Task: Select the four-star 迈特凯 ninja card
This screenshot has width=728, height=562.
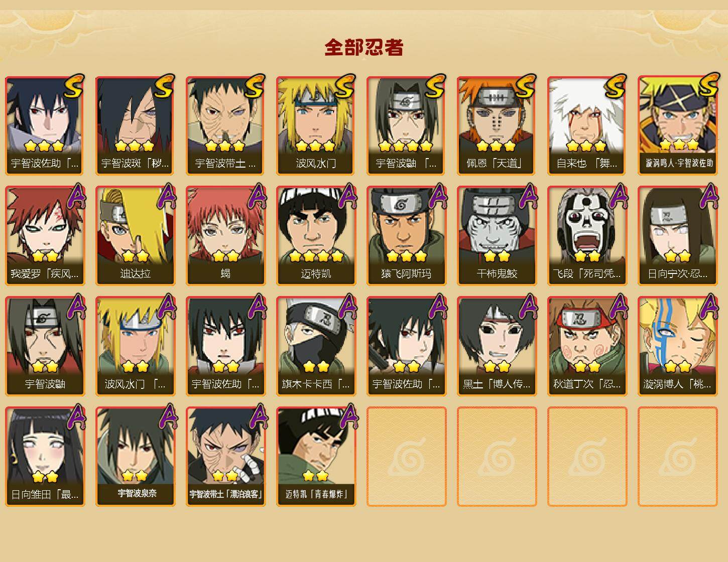Action: tap(316, 236)
